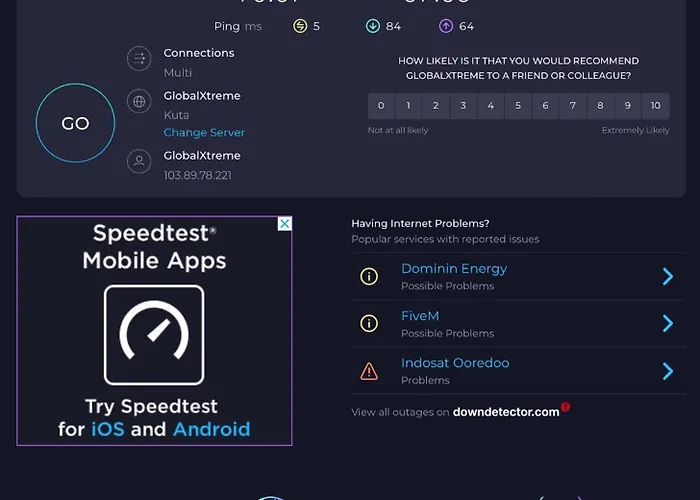Viewport: 700px width, 500px height.
Task: Click the info icon next to Dominin Energy
Action: tap(369, 276)
